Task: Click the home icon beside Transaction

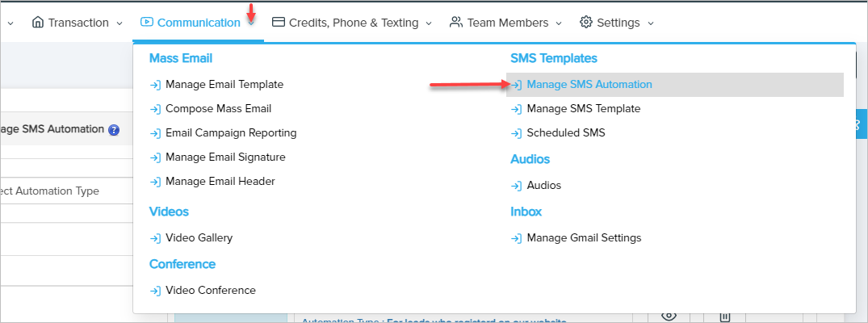Action: click(38, 23)
